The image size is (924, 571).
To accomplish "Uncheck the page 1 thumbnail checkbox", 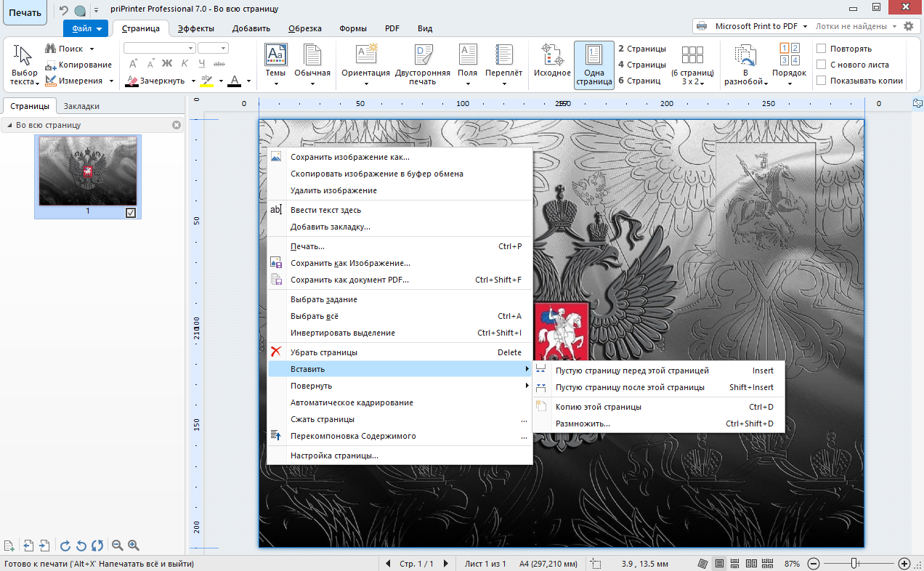I will [131, 213].
